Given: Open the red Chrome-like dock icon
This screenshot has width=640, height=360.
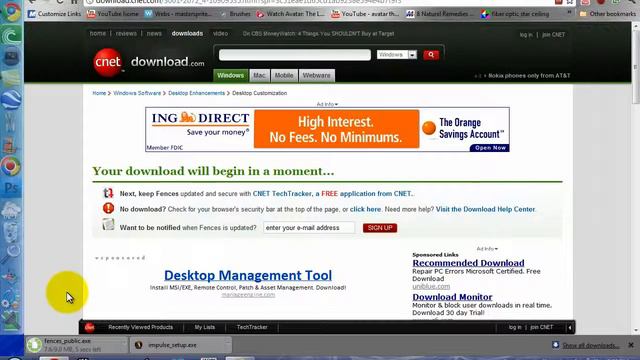Looking at the screenshot, I should tap(11, 167).
